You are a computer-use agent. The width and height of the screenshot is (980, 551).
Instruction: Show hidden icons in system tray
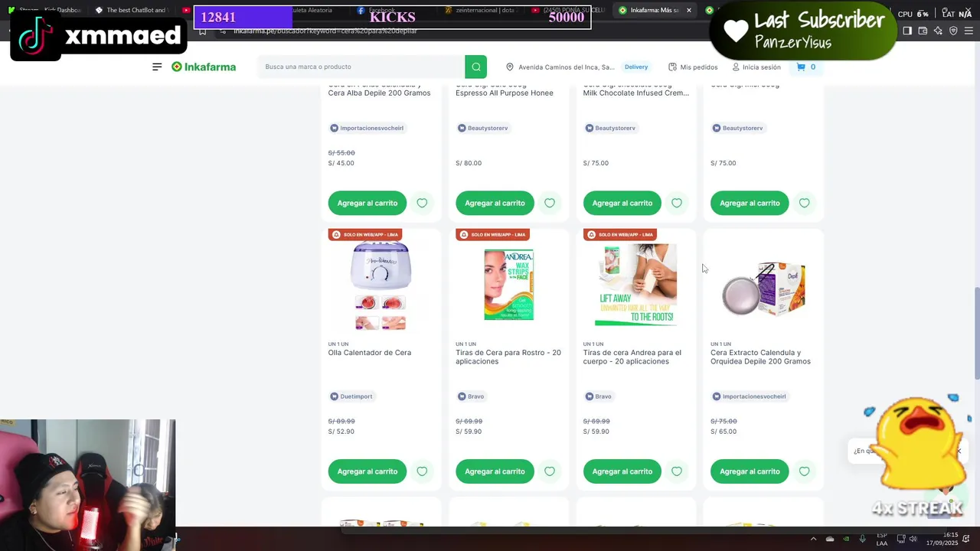pos(813,539)
